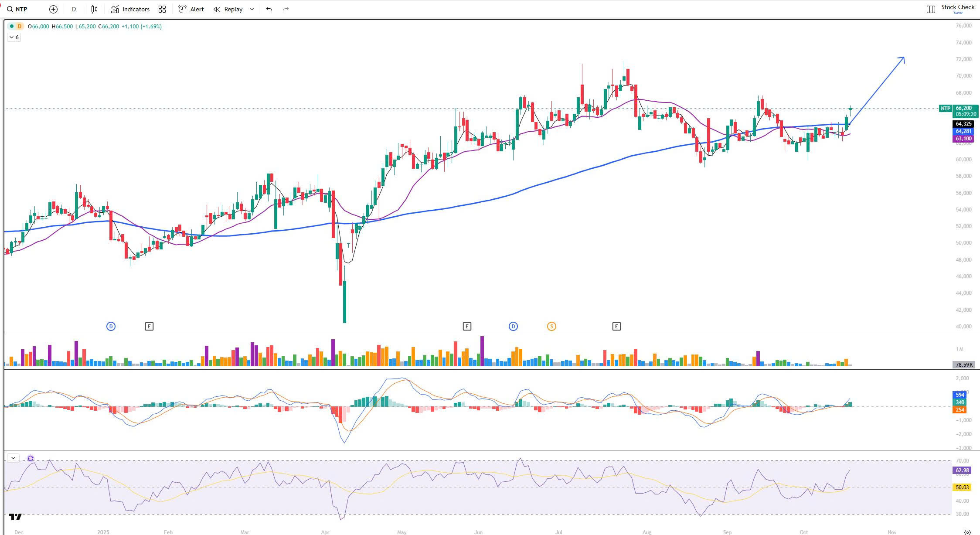Collapse the RSI pane legend chevron
Viewport: 980px width, 535px height.
pyautogui.click(x=13, y=458)
